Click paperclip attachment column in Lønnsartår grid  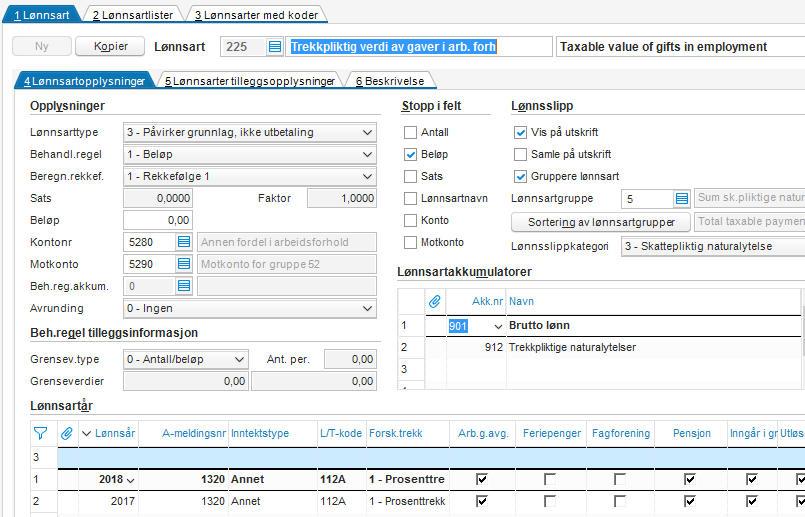click(x=67, y=433)
